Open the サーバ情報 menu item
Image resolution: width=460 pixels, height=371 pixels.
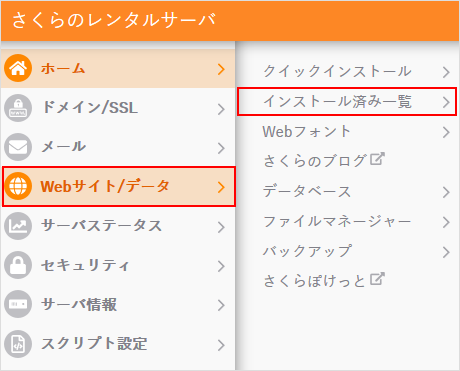tap(118, 304)
